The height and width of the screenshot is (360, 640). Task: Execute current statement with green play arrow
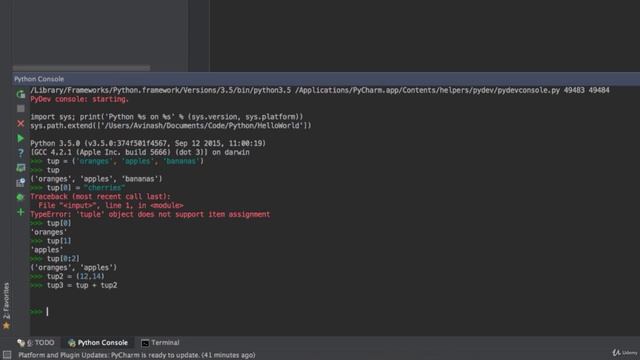pyautogui.click(x=20, y=138)
